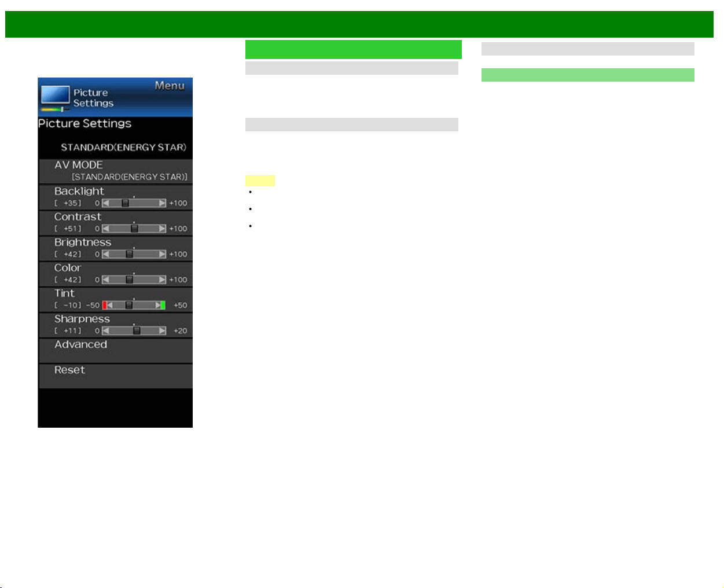Screen dimensions: 724x588
Task: Click STANDARD(ENERGY STAR) status line
Action: pyautogui.click(x=124, y=148)
